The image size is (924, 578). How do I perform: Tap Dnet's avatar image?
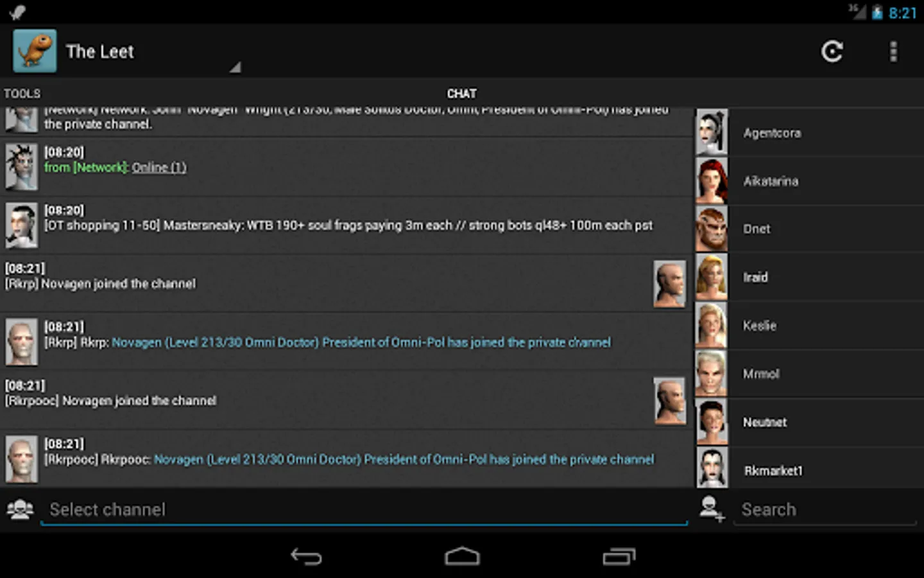coord(712,229)
